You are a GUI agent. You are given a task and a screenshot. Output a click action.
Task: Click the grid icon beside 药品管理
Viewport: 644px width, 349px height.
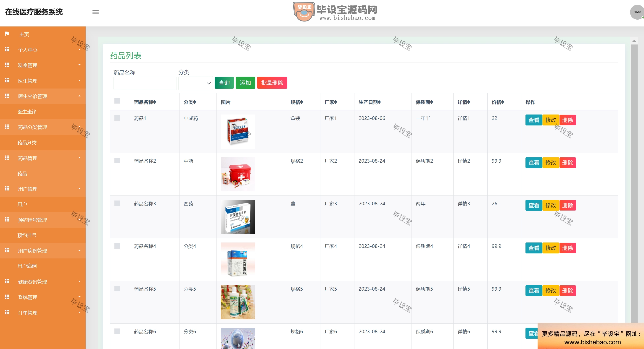(7, 158)
